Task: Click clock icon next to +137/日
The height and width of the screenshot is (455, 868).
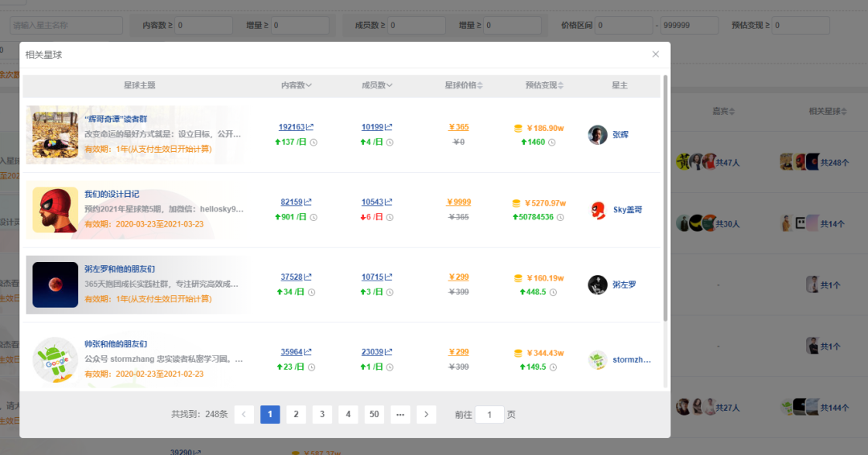Action: (x=313, y=142)
